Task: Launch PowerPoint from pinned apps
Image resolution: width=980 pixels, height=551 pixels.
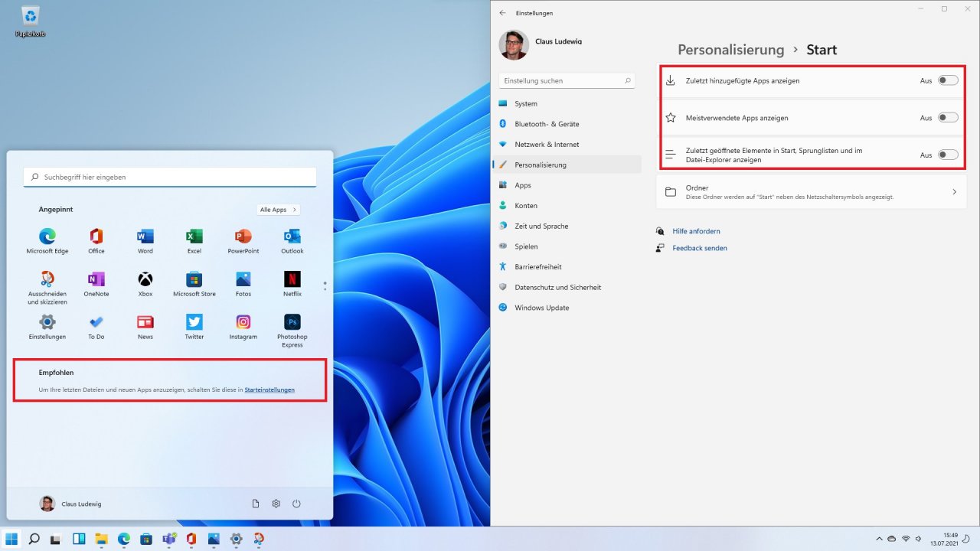Action: click(243, 240)
